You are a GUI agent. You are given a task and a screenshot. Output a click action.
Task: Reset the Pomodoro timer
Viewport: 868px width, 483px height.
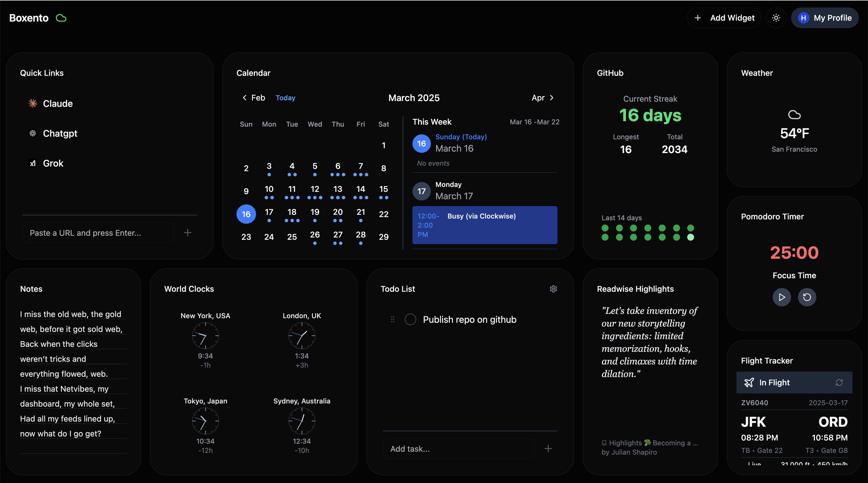click(x=807, y=297)
